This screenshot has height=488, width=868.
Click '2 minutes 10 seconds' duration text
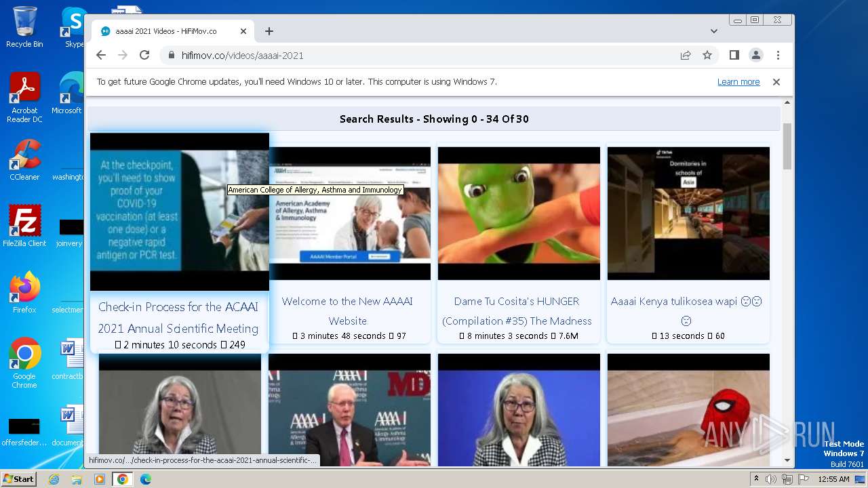(x=170, y=345)
